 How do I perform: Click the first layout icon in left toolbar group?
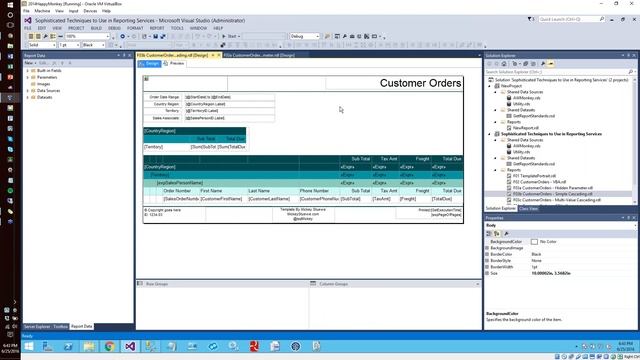coord(31,36)
